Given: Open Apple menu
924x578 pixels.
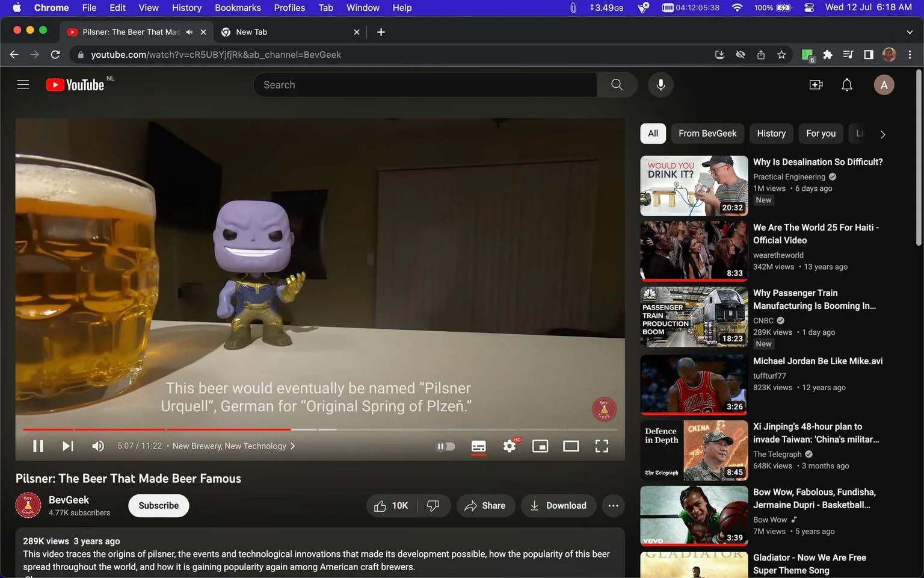Looking at the screenshot, I should (x=17, y=8).
